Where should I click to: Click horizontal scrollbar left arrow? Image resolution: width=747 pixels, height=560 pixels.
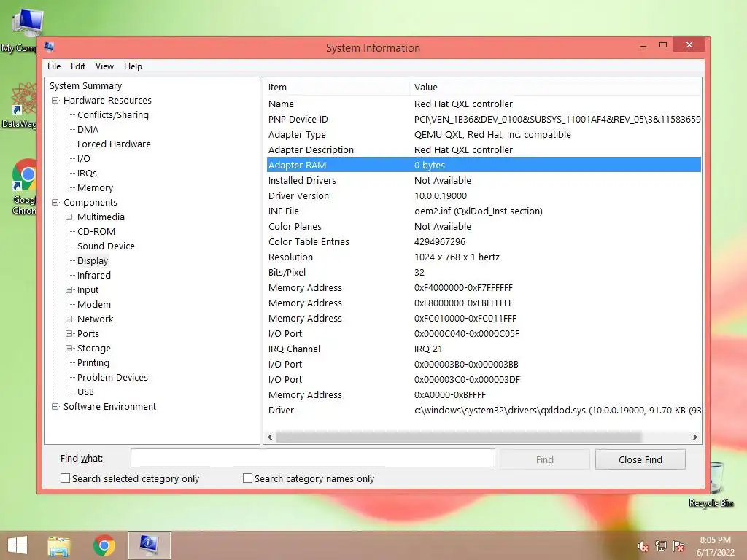[270, 437]
